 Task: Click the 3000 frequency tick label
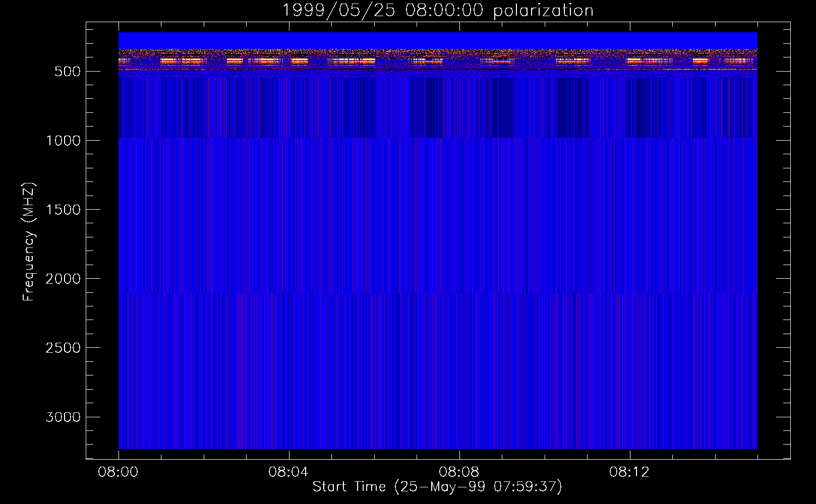pyautogui.click(x=63, y=417)
